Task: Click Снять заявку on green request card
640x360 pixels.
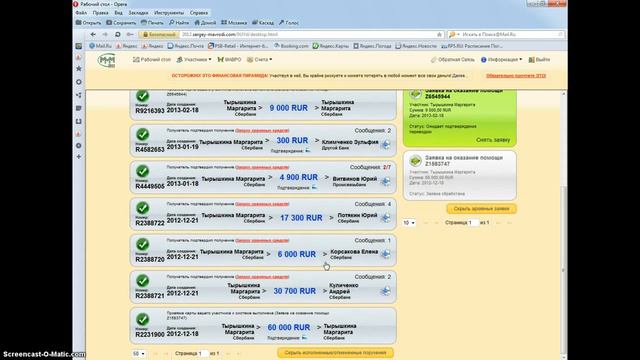Action: pos(493,140)
